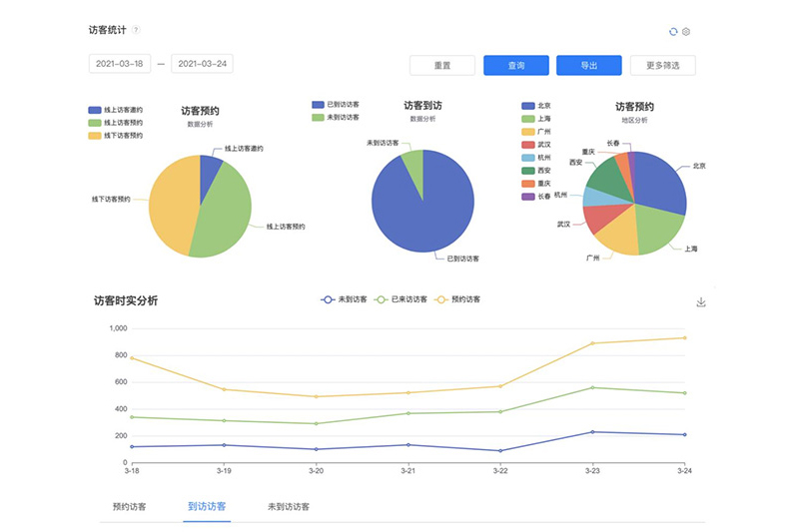This screenshot has height=532, width=799.
Task: Click the 重置 button
Action: [442, 65]
